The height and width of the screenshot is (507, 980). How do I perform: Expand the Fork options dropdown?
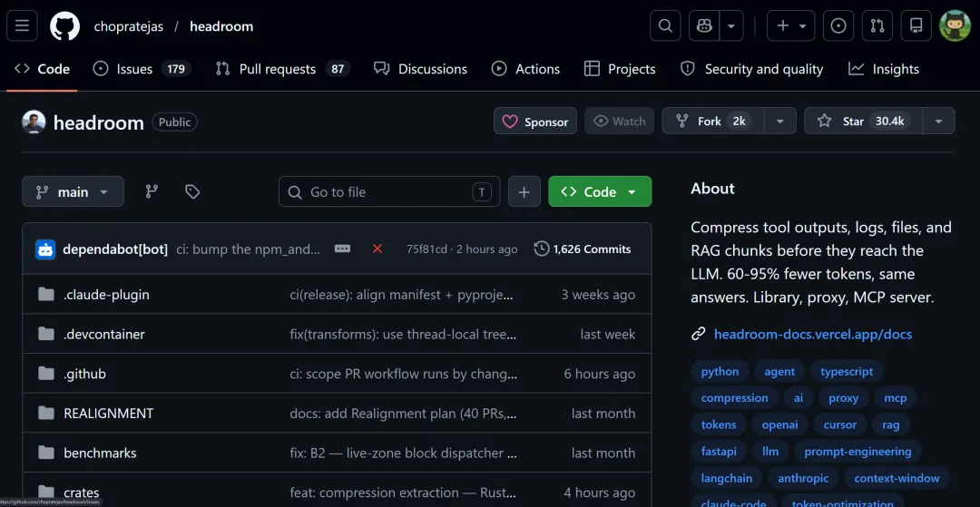tap(780, 122)
